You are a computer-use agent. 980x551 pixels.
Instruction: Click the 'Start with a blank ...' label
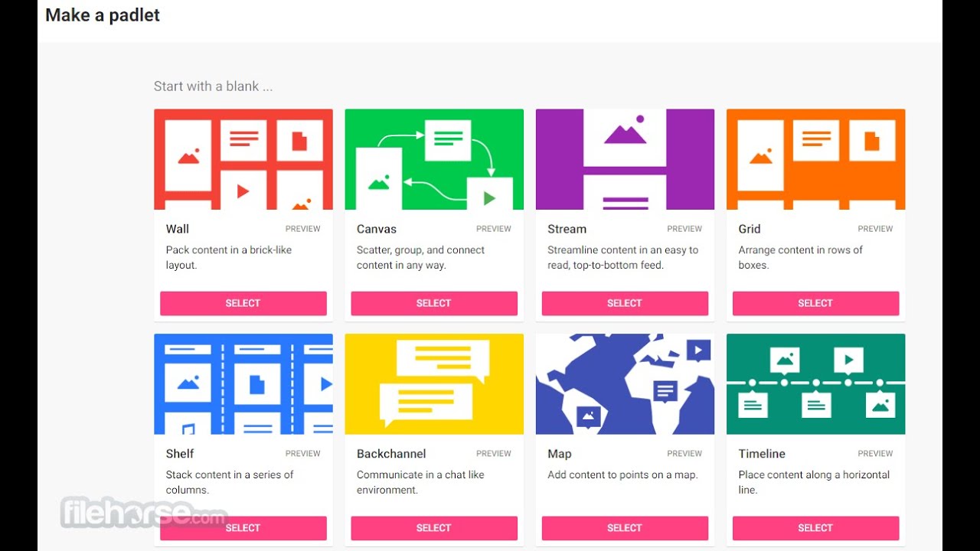coord(213,86)
